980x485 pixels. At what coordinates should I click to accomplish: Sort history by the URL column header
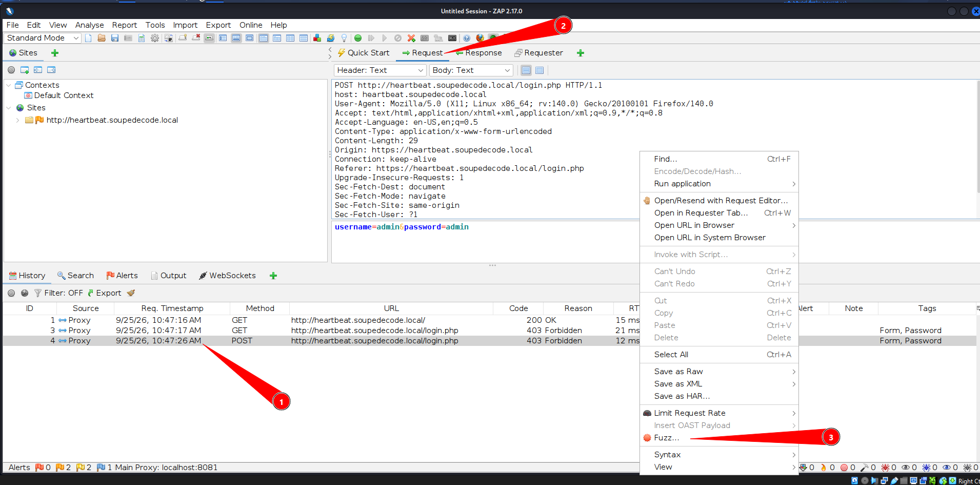[x=391, y=308]
